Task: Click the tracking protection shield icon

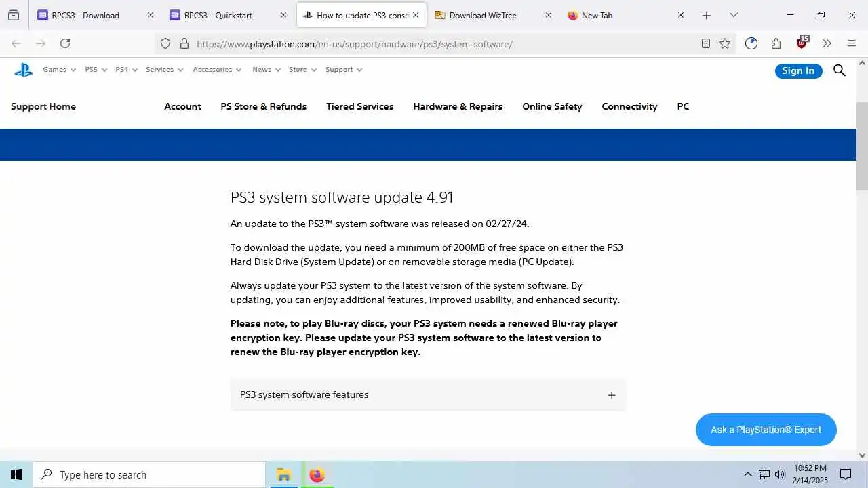Action: tap(165, 43)
